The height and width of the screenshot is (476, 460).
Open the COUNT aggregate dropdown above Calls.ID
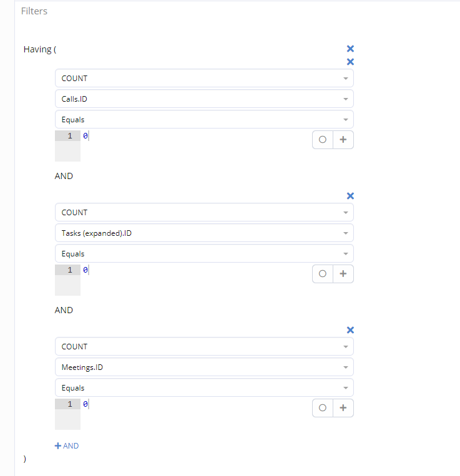point(204,79)
